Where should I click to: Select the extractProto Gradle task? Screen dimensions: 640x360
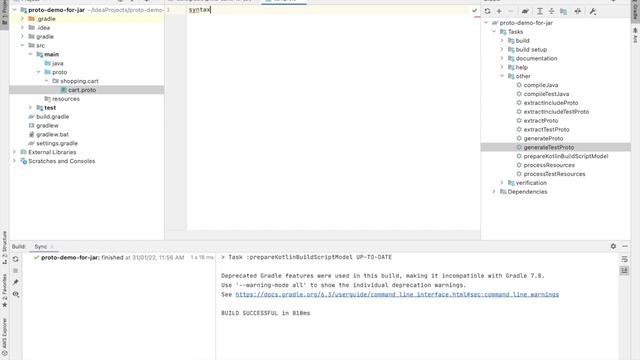point(540,121)
